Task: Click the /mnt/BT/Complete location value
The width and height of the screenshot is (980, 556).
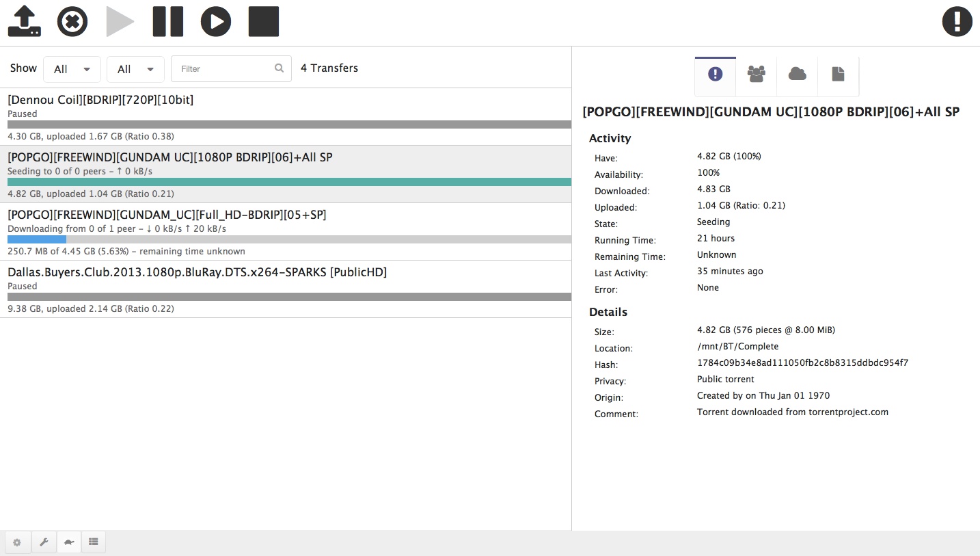Action: pos(737,347)
